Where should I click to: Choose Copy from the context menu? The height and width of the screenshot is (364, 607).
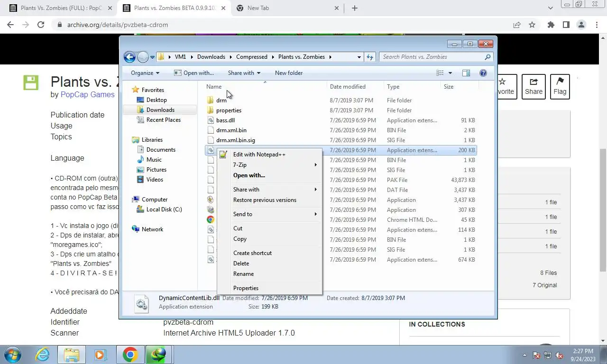point(269,239)
